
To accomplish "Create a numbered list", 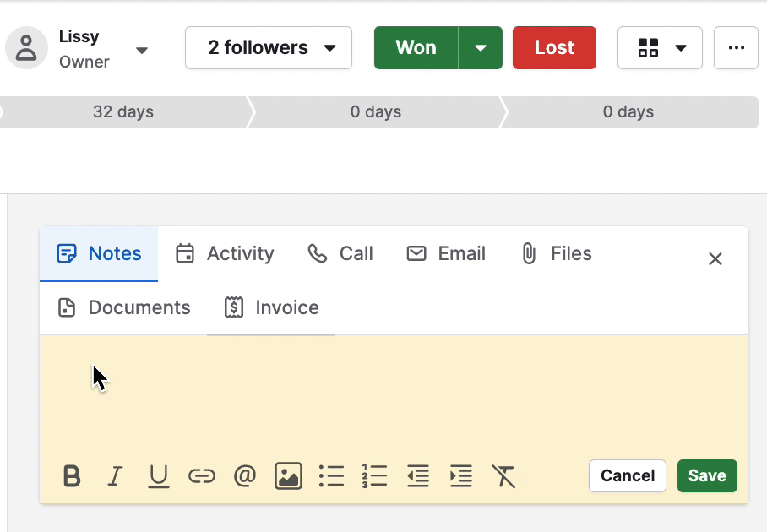I will pyautogui.click(x=375, y=475).
